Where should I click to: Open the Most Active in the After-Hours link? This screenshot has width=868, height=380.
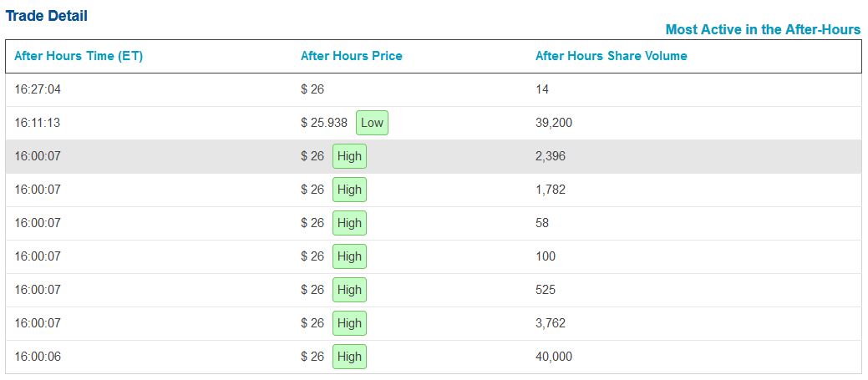(x=762, y=29)
